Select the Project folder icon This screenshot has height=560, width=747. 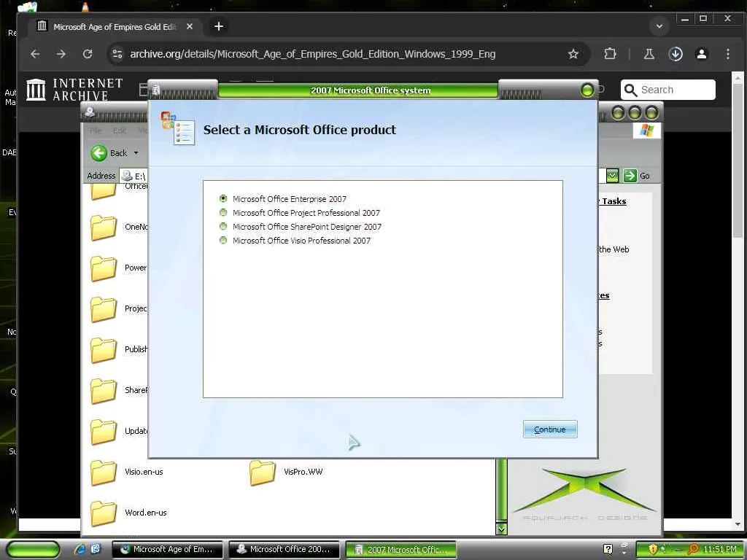click(x=104, y=309)
